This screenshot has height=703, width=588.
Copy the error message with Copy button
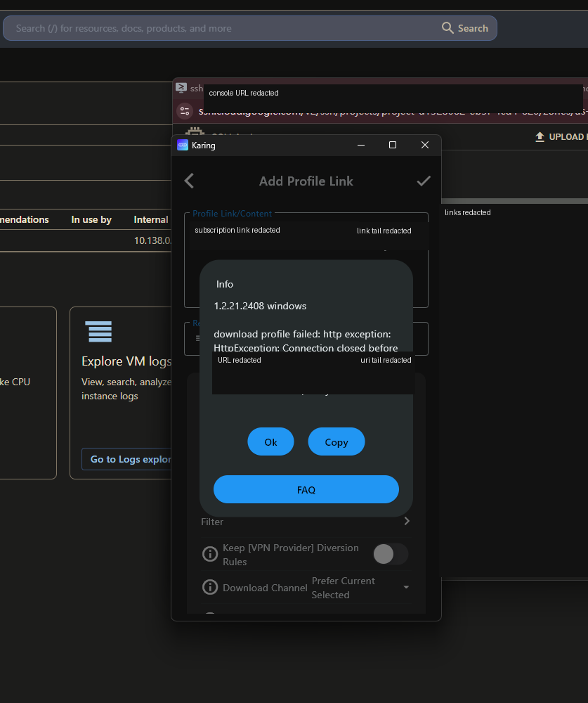tap(336, 441)
